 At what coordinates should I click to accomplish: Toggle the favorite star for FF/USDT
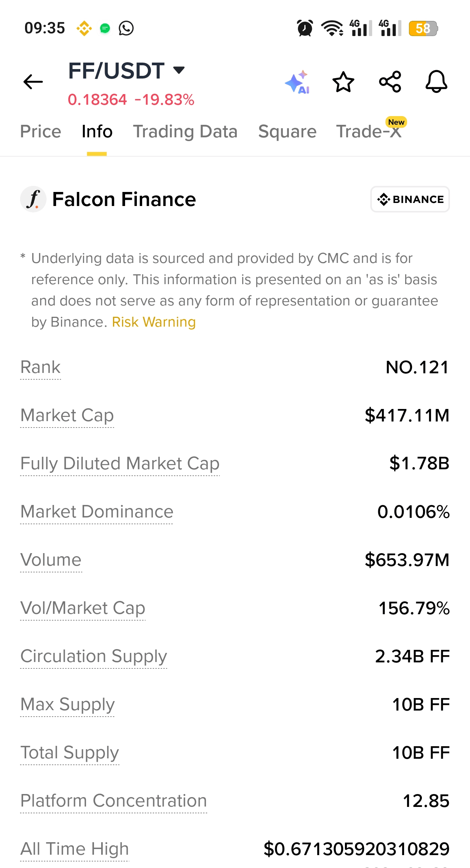[343, 82]
